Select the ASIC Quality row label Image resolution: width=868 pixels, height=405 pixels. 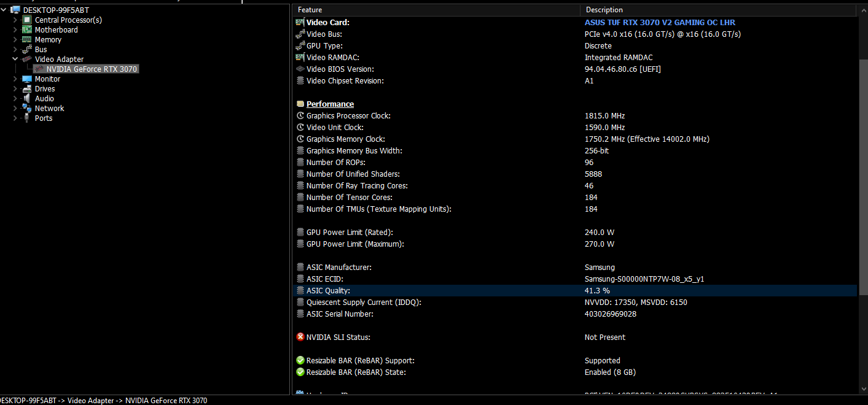coord(328,290)
